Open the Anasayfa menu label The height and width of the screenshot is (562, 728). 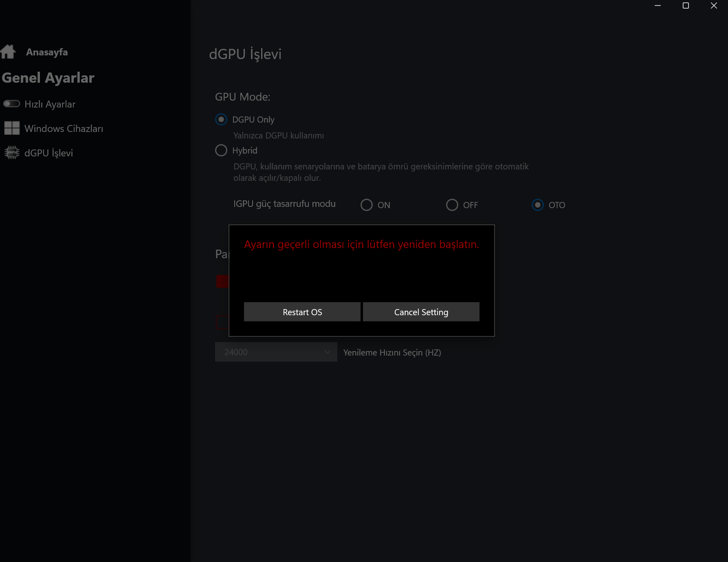[47, 52]
